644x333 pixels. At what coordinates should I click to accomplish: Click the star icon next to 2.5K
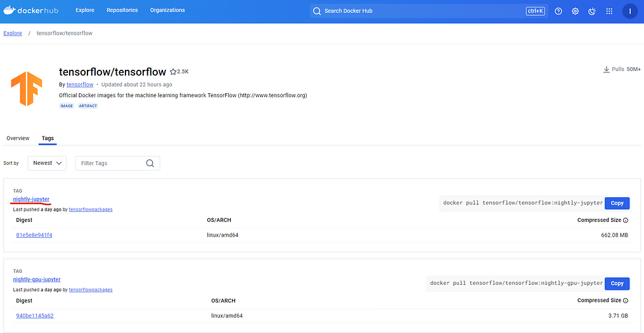tap(173, 72)
